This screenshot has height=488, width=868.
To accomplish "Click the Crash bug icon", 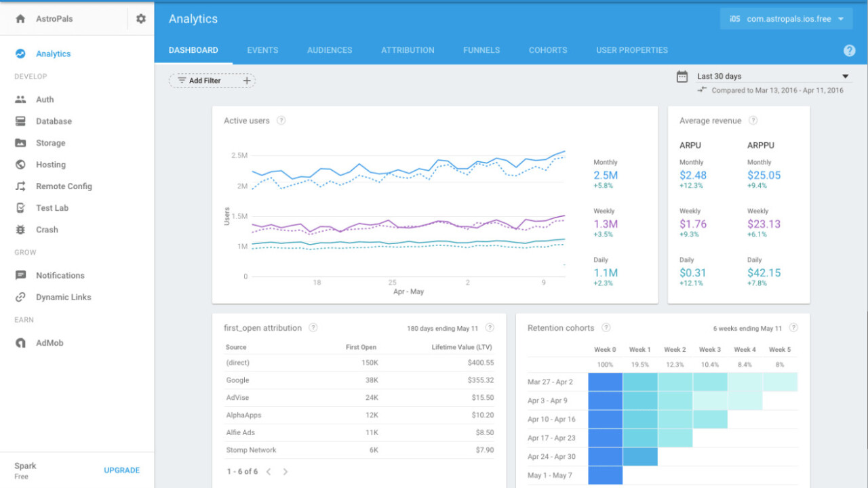I will click(21, 230).
